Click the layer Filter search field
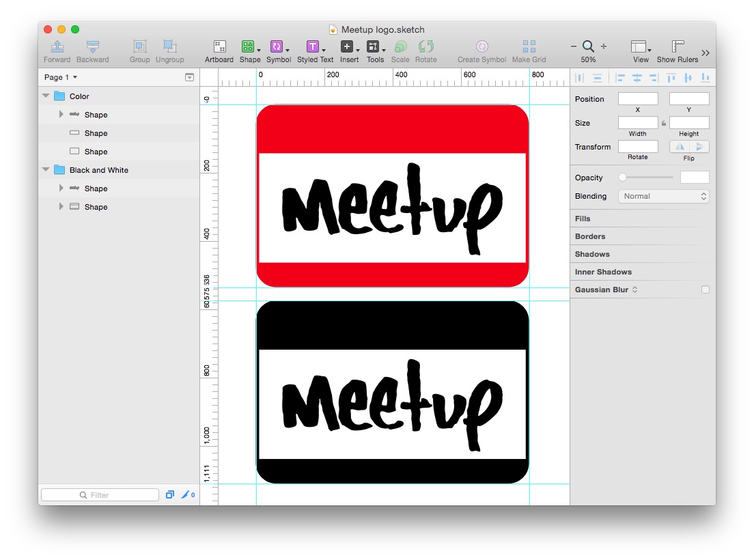The image size is (754, 560). 100,494
